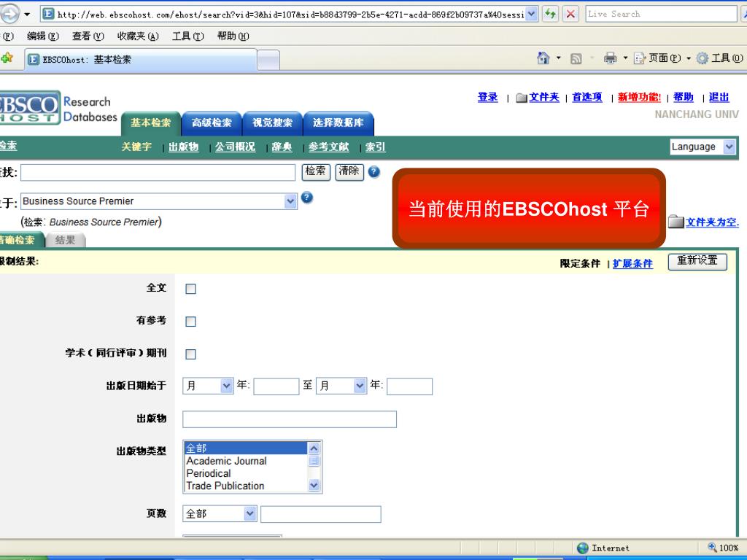Screen dimensions: 747x560
Task: Click the 检索 search button
Action: coord(316,172)
